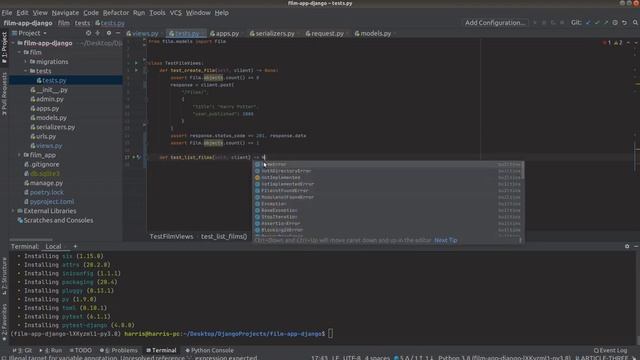The width and height of the screenshot is (640, 360).
Task: Open the File menu
Action: (7, 13)
